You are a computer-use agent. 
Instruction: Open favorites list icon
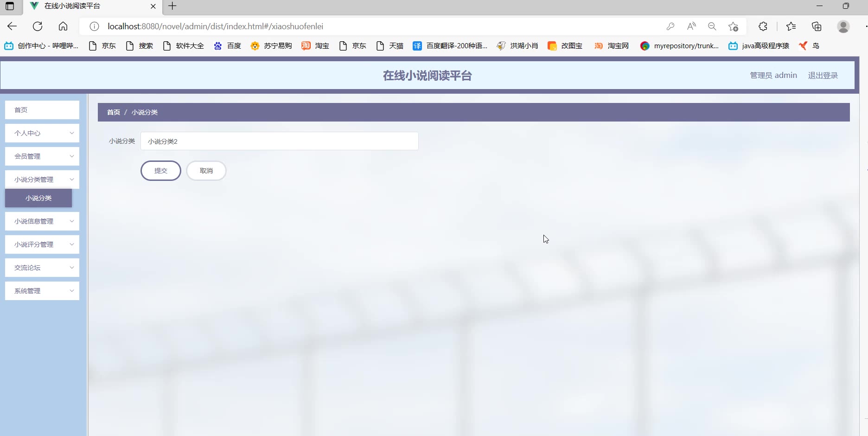791,26
